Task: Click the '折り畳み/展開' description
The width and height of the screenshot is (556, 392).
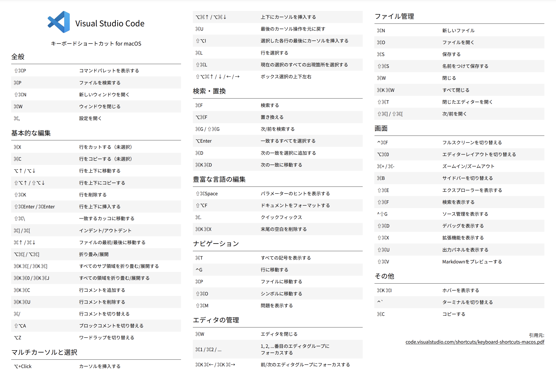Action: [94, 254]
